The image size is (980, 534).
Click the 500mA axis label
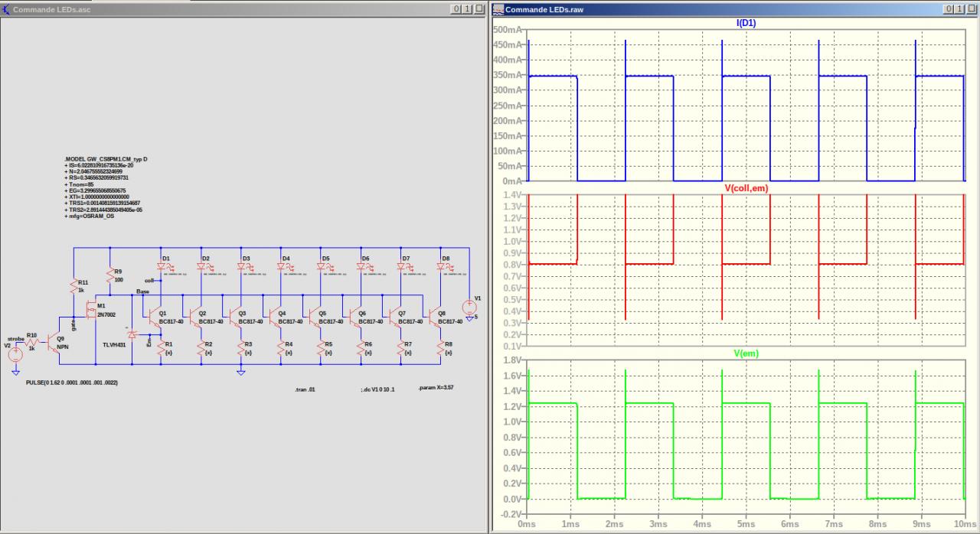(508, 29)
